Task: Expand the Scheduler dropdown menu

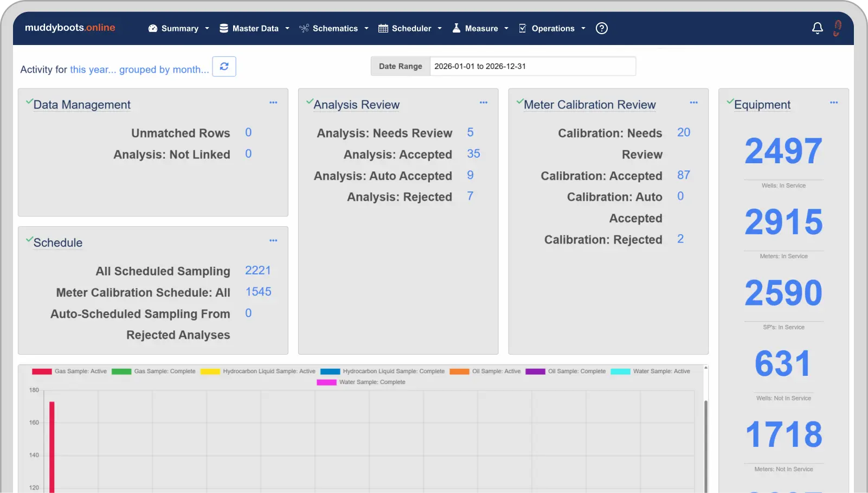Action: [410, 28]
